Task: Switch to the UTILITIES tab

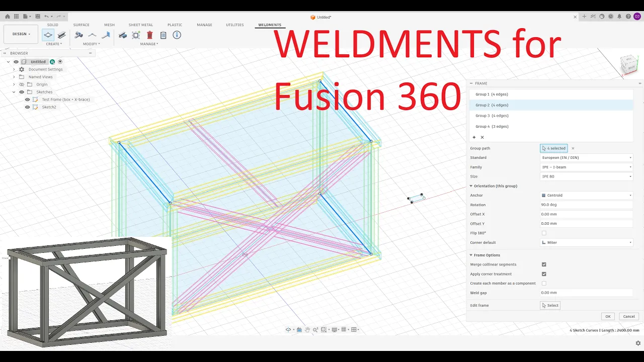Action: (234, 25)
